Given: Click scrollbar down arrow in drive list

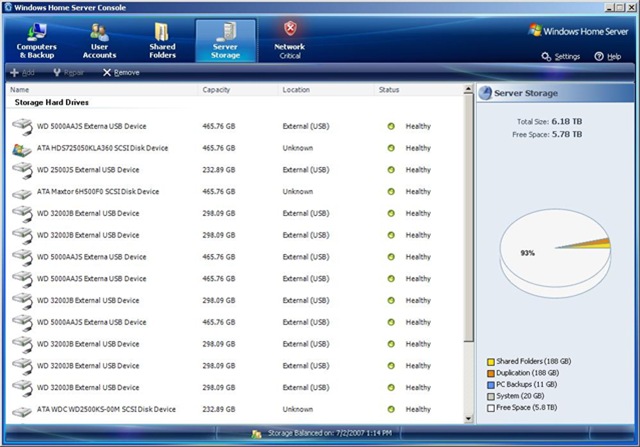Looking at the screenshot, I should coord(468,418).
